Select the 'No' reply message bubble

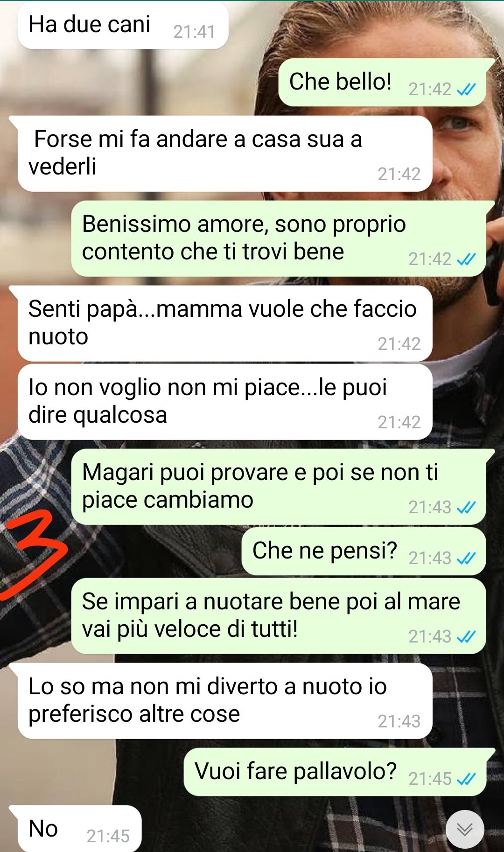pyautogui.click(x=79, y=829)
